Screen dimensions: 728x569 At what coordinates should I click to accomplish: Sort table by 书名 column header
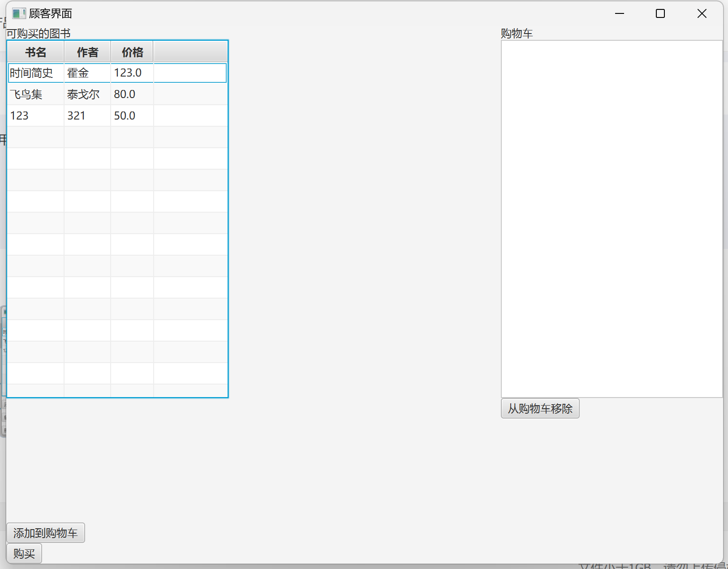click(36, 52)
